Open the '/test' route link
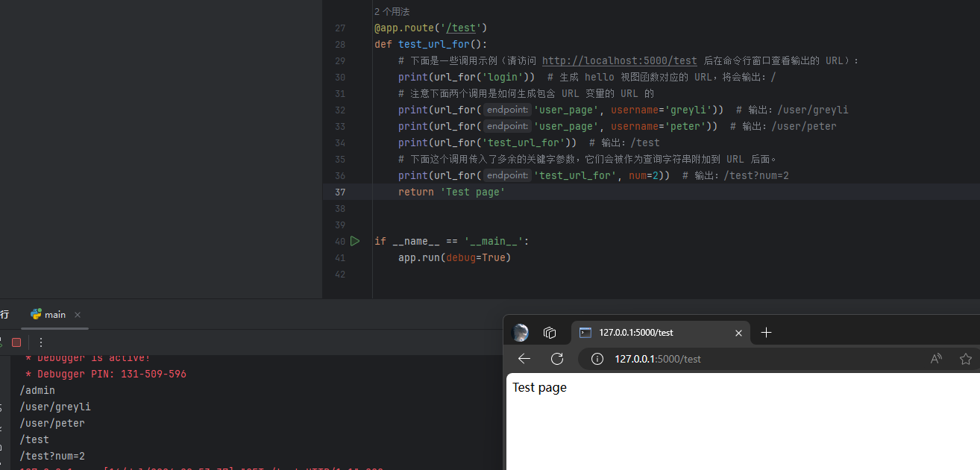Screen dimensions: 980x470 (x=459, y=28)
